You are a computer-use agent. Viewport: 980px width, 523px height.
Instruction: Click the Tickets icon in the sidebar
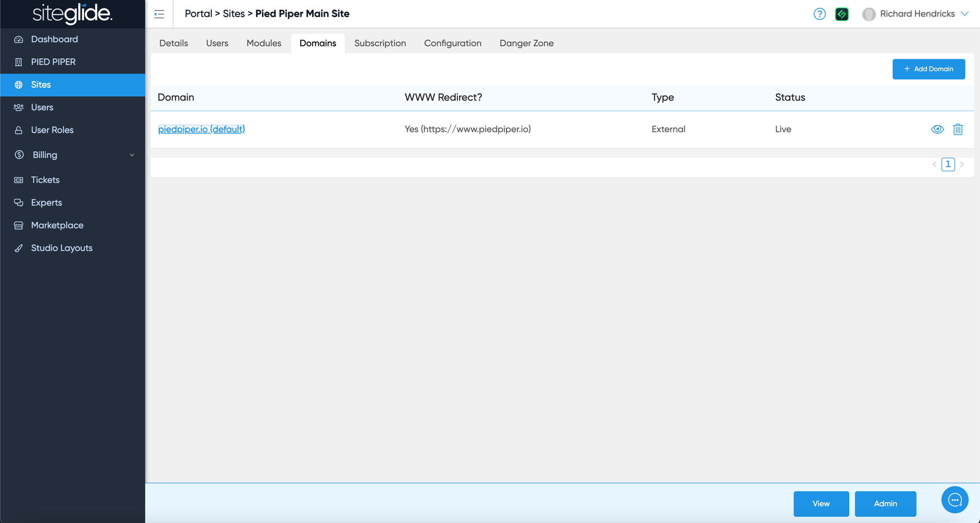19,180
